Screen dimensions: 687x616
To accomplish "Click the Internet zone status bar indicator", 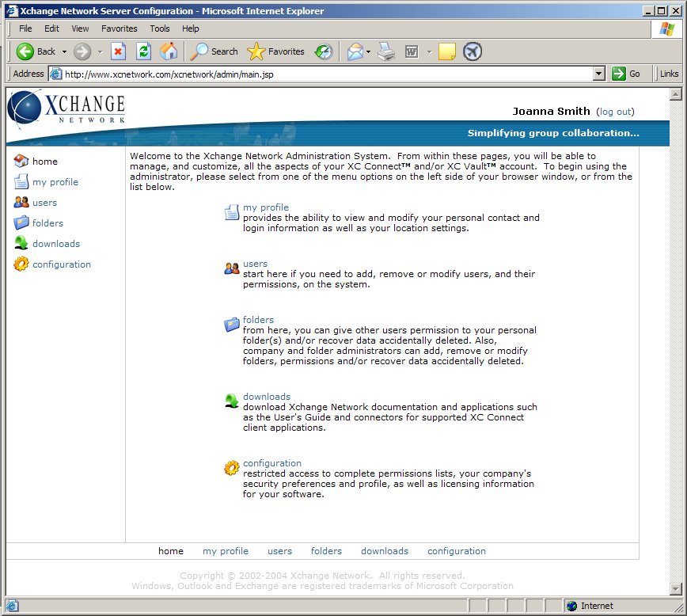I will tap(590, 606).
